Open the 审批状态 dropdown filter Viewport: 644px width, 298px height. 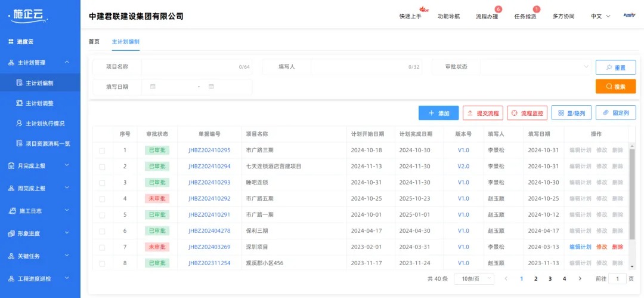click(537, 67)
